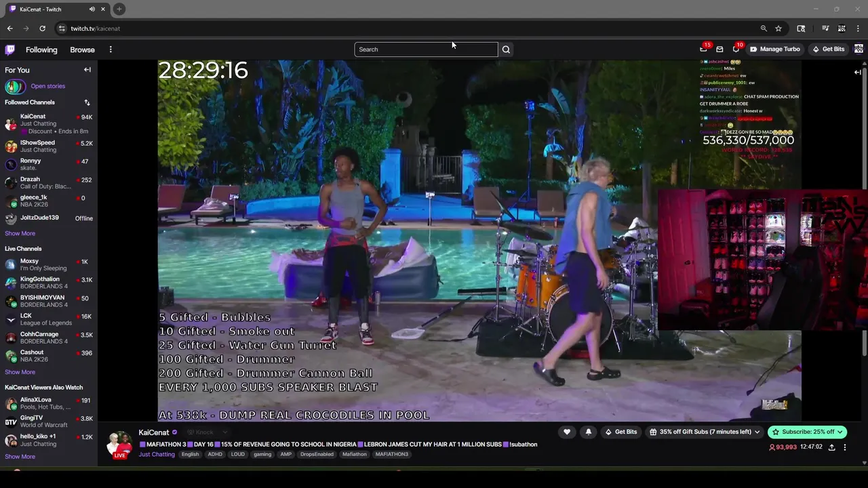
Task: Open Whispers inbox icon
Action: pyautogui.click(x=719, y=49)
